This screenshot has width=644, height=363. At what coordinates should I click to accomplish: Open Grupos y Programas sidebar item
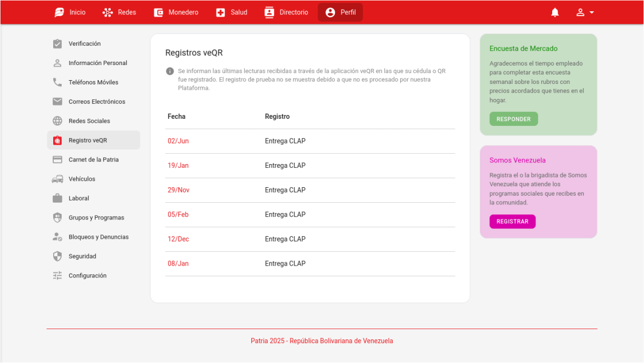[x=96, y=218]
